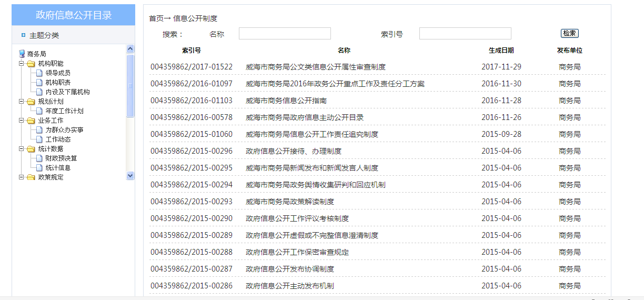Select 工作动态 in the directory tree
The width and height of the screenshot is (644, 300).
pyautogui.click(x=58, y=139)
